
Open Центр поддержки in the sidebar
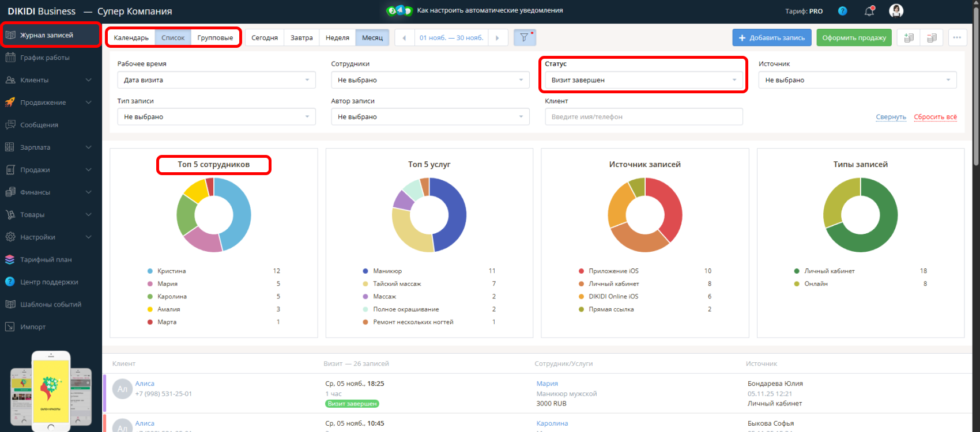49,282
